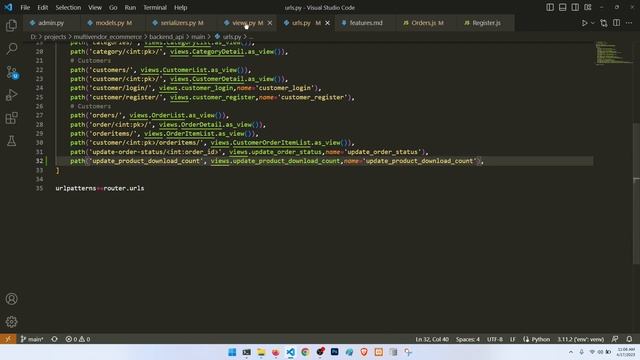
Task: Open Windows Start button in taskbar
Action: (x=232, y=352)
